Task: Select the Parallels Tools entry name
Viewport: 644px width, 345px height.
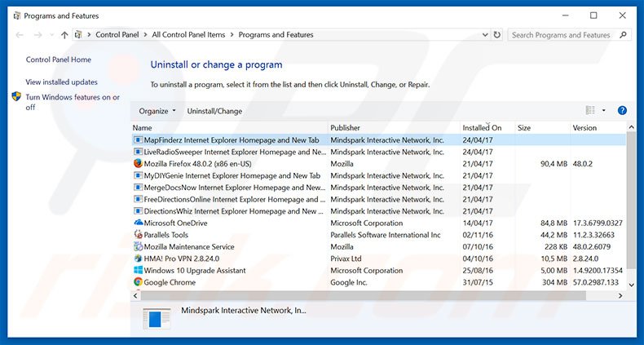Action: click(x=166, y=235)
